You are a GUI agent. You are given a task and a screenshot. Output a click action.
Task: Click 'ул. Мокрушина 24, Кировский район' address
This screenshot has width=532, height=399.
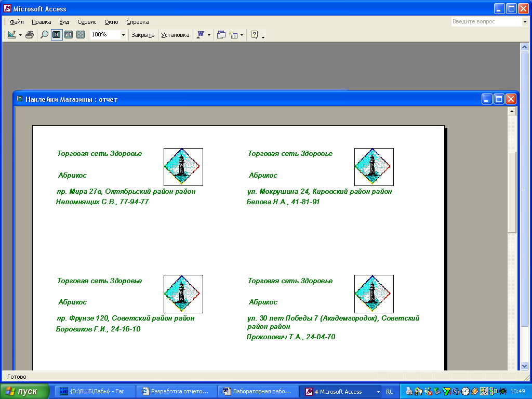[309, 191]
